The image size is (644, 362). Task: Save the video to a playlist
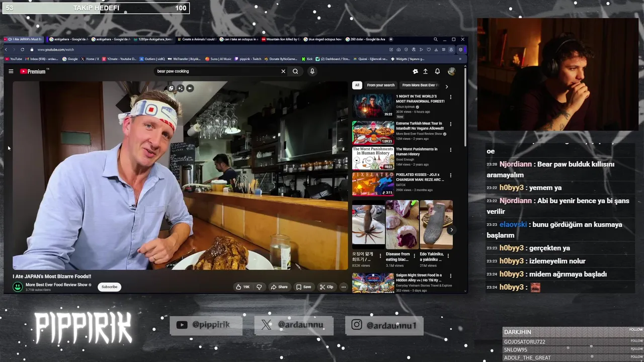tap(303, 287)
